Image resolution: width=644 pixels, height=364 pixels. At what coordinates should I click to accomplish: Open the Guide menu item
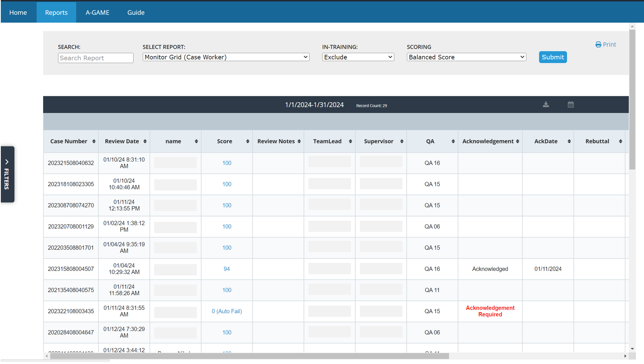(136, 12)
